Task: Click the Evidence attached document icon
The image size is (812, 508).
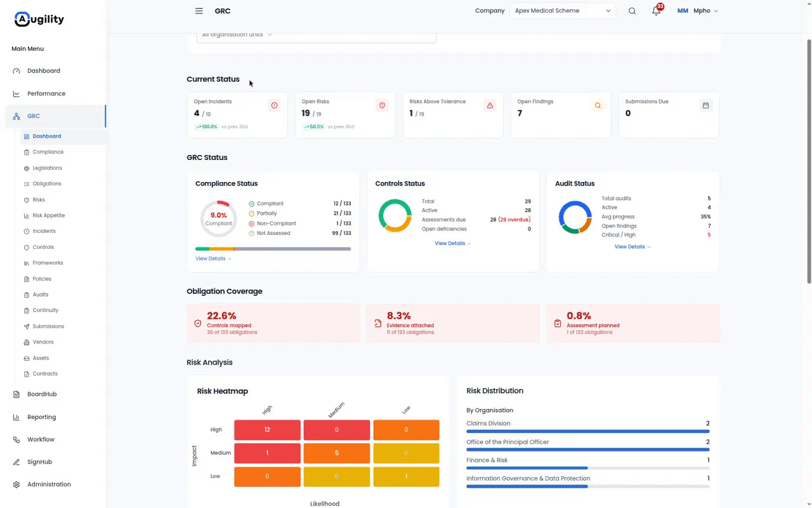Action: (377, 323)
